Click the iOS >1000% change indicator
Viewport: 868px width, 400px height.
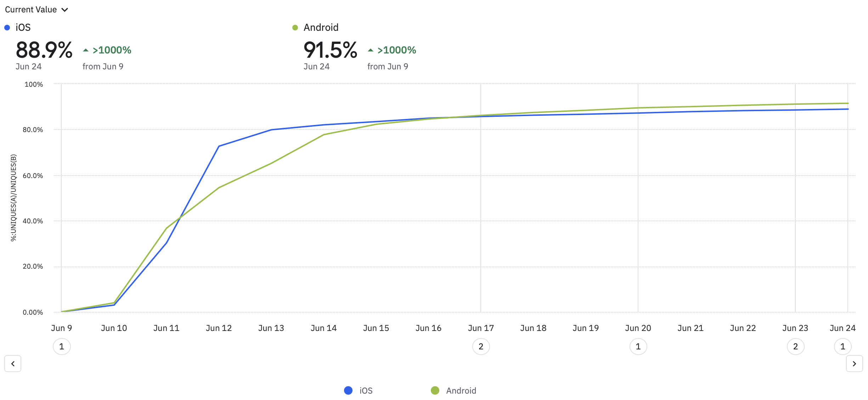tap(111, 50)
